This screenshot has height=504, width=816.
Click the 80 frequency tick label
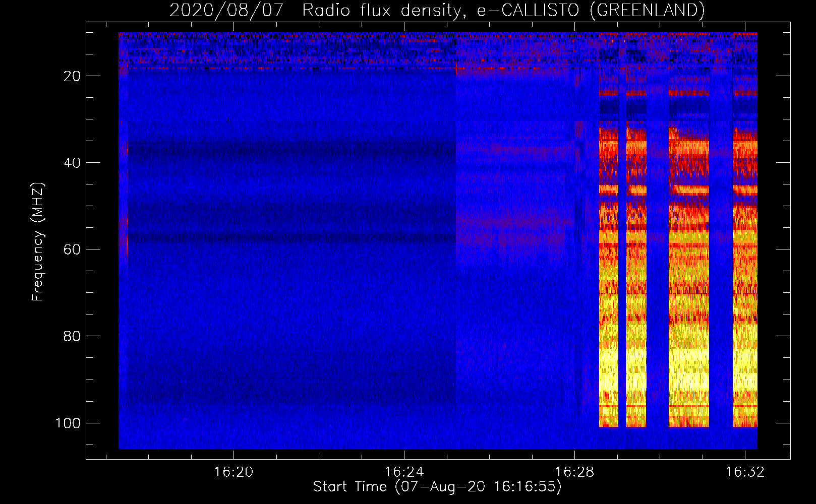(x=72, y=336)
